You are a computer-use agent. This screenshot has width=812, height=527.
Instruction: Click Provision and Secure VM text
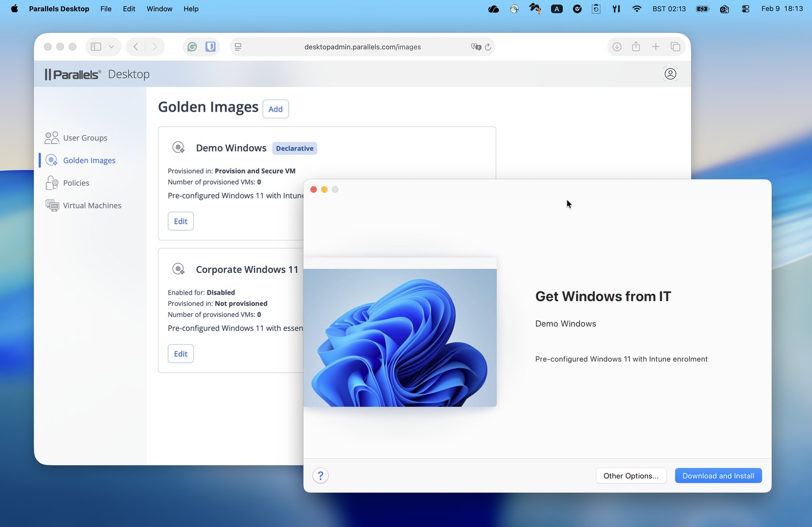pyautogui.click(x=255, y=171)
